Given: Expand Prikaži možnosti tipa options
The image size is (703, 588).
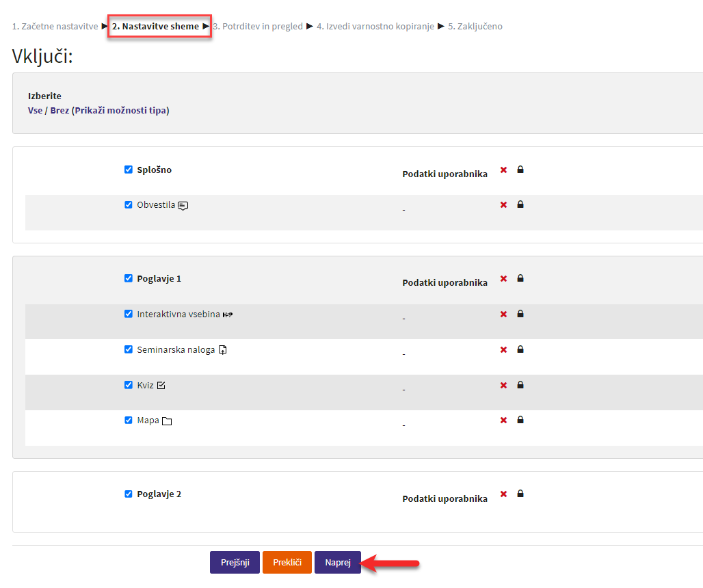Looking at the screenshot, I should click(x=120, y=110).
